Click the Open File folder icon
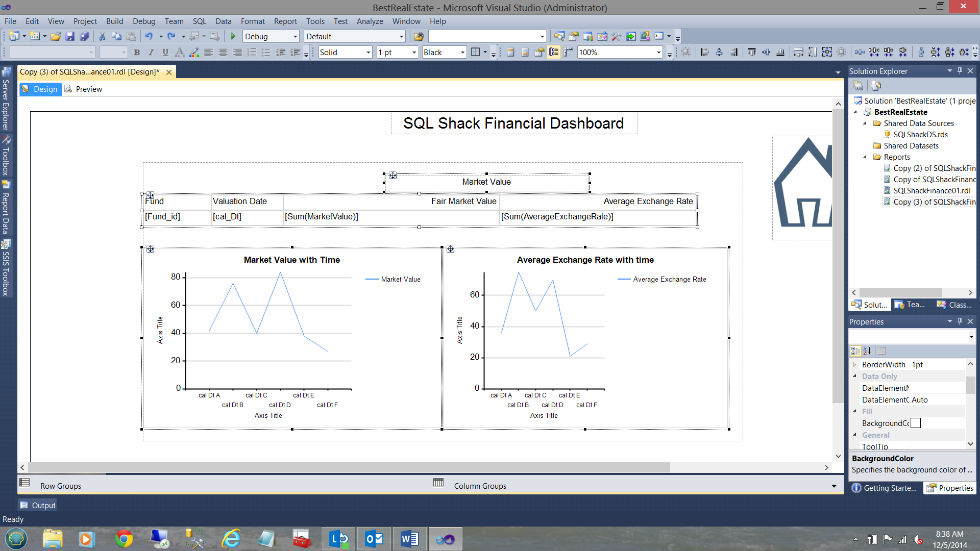The height and width of the screenshot is (551, 980). pyautogui.click(x=56, y=36)
